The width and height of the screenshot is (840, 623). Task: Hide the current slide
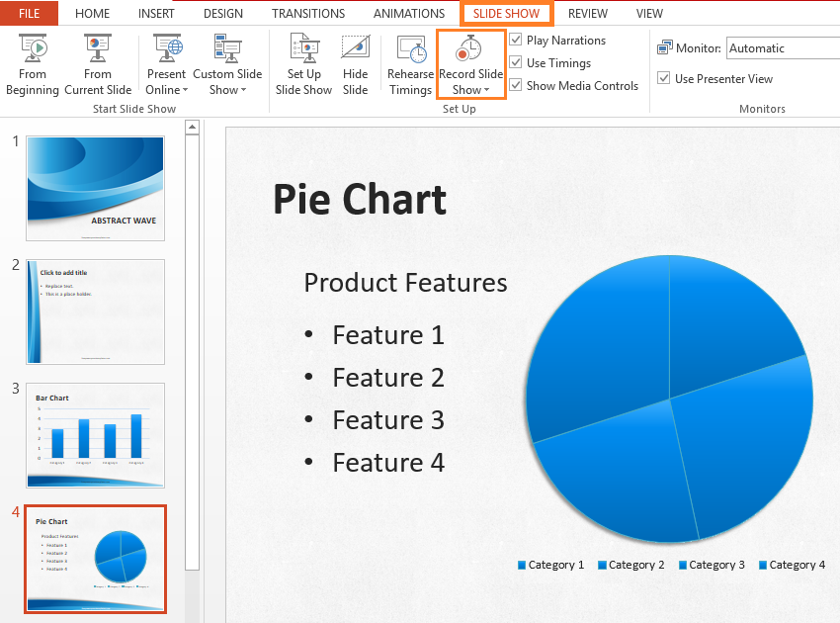coord(355,62)
